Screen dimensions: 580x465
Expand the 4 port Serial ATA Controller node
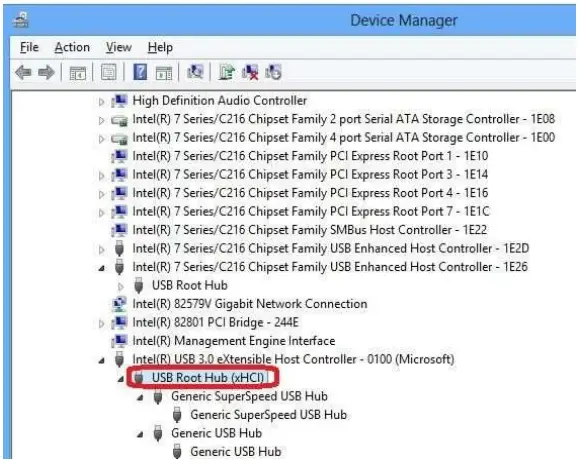(101, 138)
